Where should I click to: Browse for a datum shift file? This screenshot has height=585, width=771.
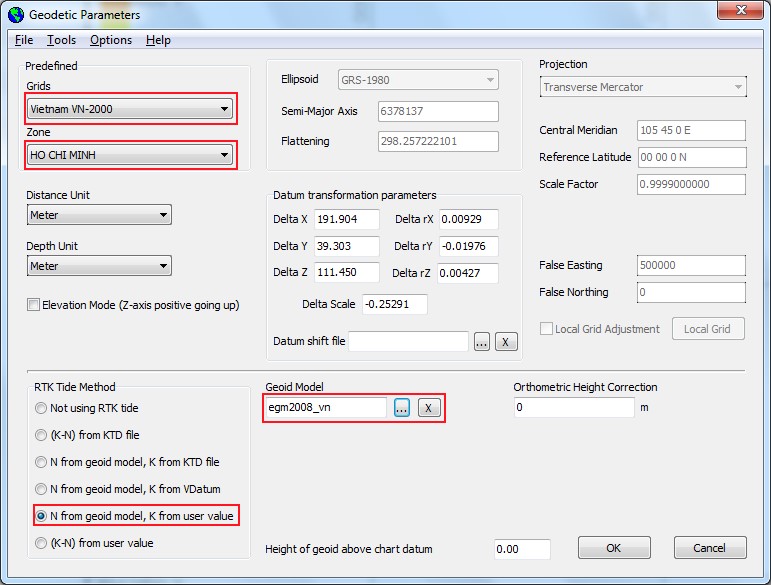point(481,342)
